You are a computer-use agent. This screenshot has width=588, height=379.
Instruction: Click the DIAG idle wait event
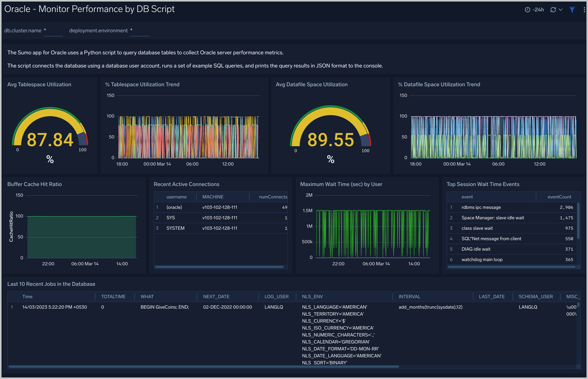[x=476, y=249]
